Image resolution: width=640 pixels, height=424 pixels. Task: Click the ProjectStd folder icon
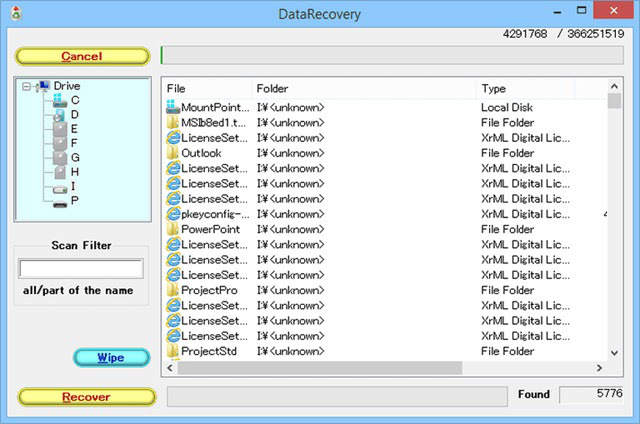173,351
